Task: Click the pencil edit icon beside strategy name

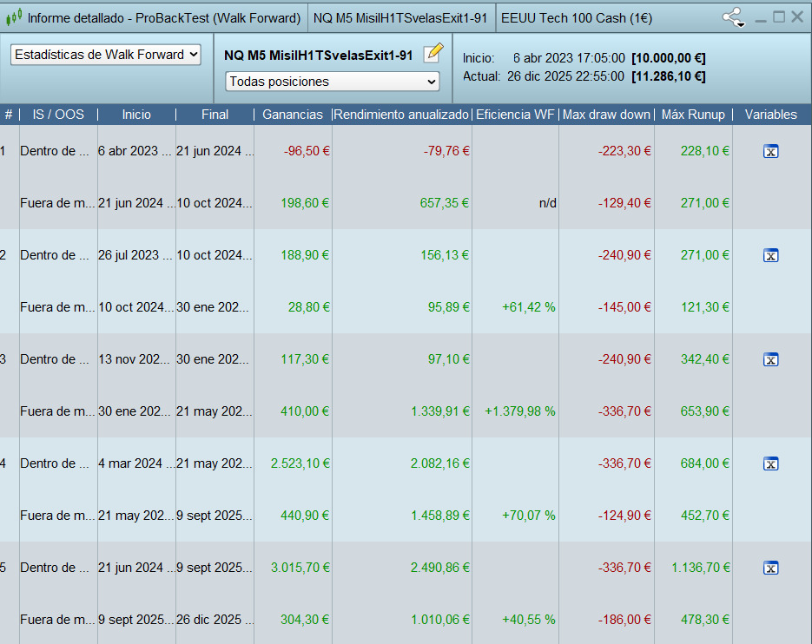Action: [x=433, y=53]
